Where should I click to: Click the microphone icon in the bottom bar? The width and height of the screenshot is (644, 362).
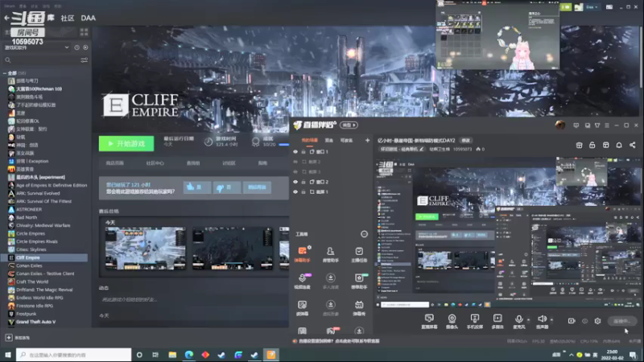click(x=519, y=319)
